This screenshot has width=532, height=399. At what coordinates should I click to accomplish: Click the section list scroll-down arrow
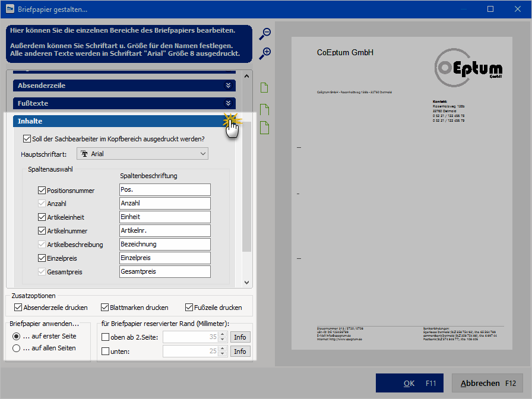click(246, 282)
